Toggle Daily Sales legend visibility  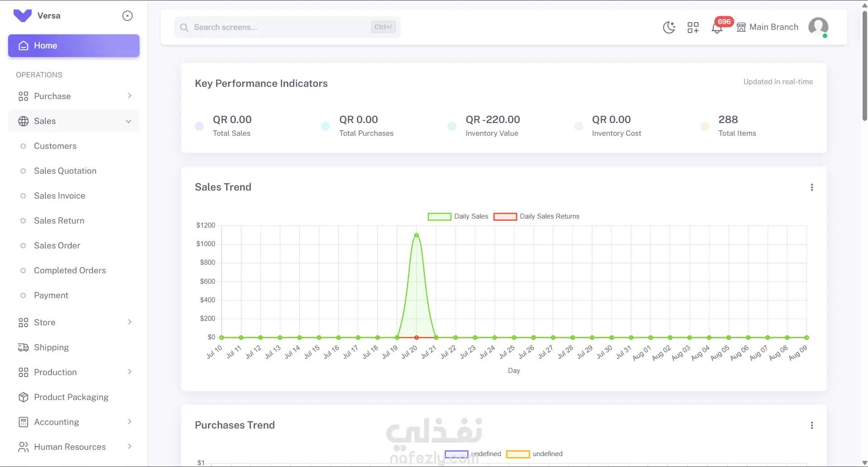458,216
